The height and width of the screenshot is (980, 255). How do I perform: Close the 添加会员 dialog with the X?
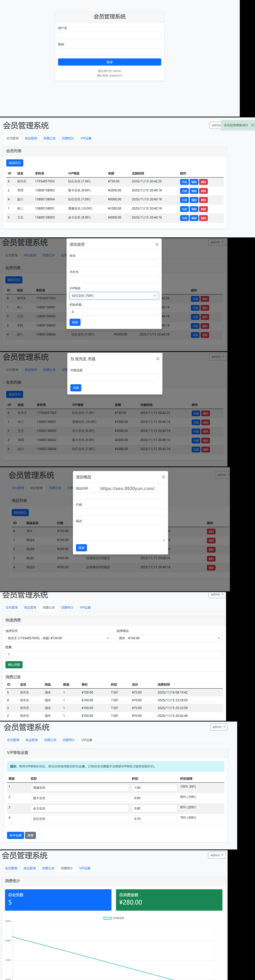(x=157, y=245)
